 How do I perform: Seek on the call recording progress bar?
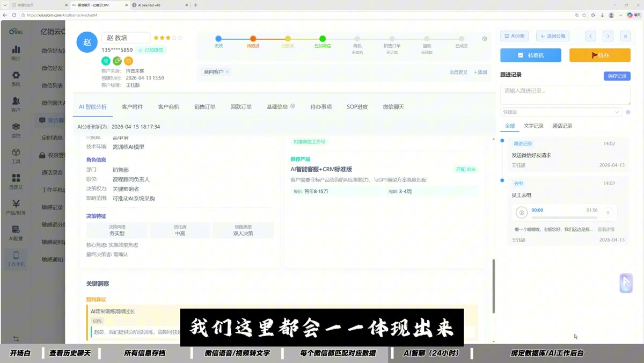[x=564, y=217]
